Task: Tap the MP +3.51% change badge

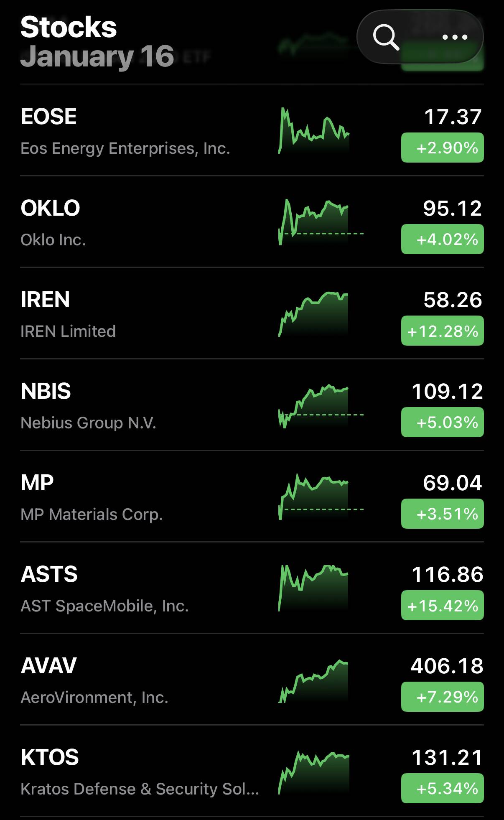Action: (442, 514)
